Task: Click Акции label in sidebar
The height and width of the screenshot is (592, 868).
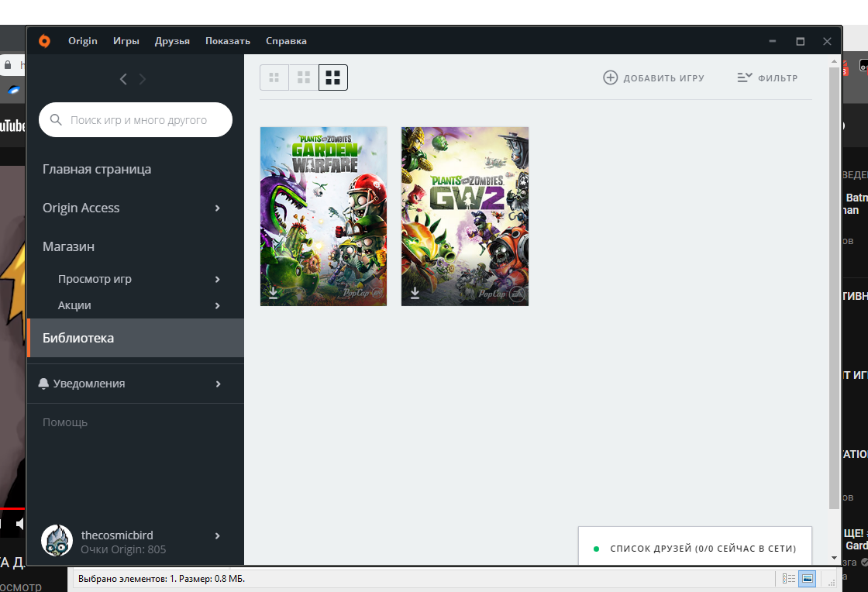Action: tap(74, 305)
